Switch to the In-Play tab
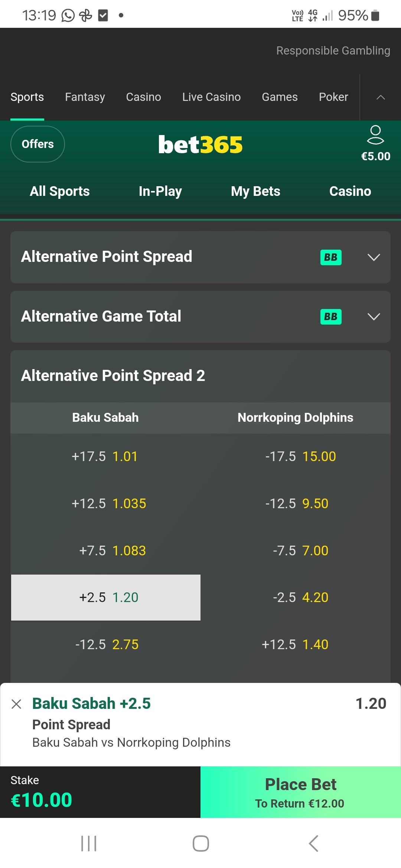Image resolution: width=401 pixels, height=868 pixels. click(x=160, y=191)
